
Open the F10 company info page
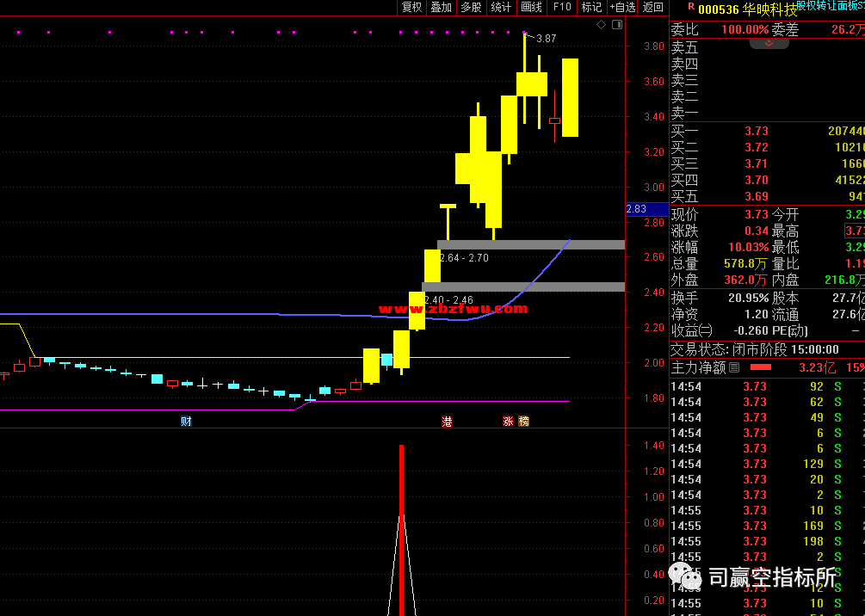click(562, 7)
